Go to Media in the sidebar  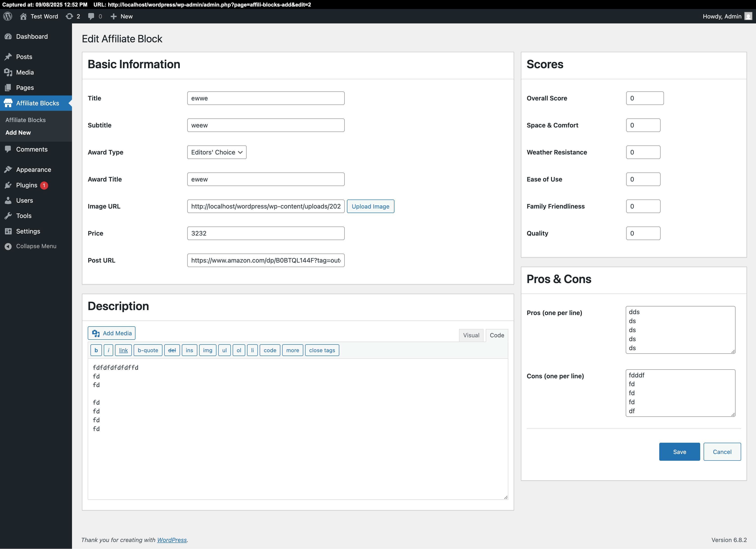(25, 72)
